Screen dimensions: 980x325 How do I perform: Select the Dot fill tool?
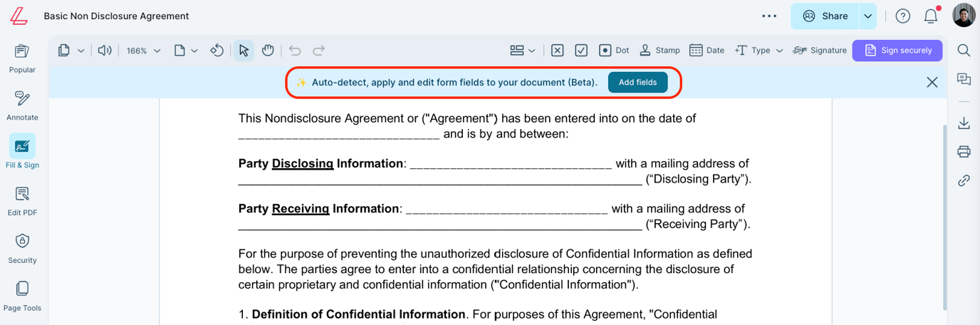point(613,51)
